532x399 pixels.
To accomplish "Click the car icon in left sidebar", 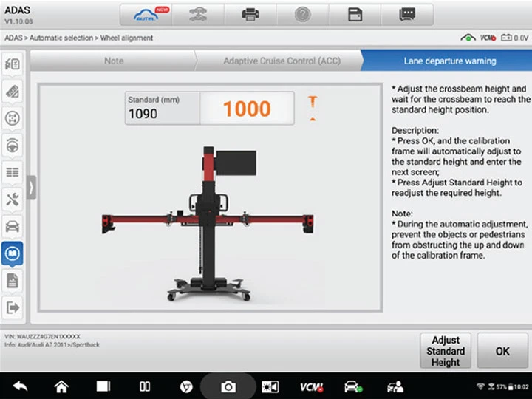I will point(13,226).
